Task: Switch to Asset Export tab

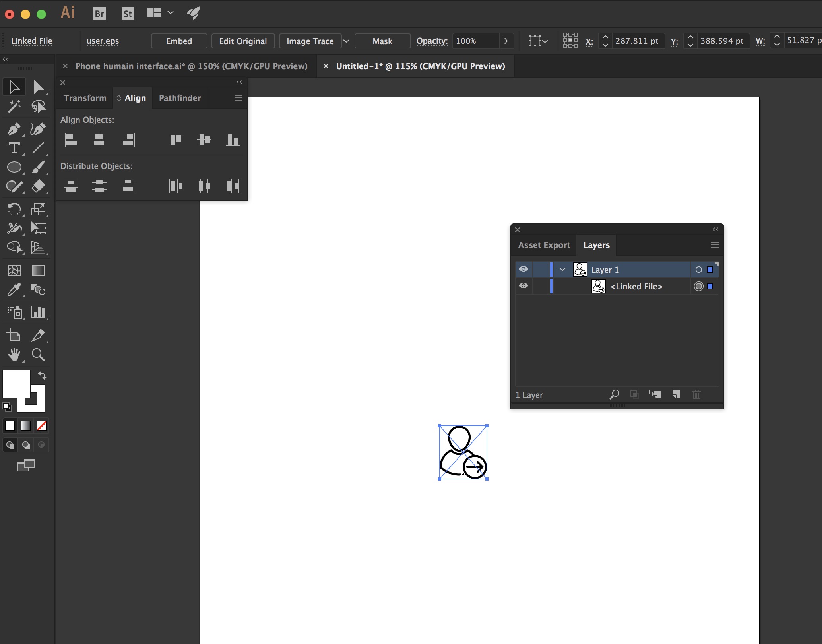Action: coord(544,245)
